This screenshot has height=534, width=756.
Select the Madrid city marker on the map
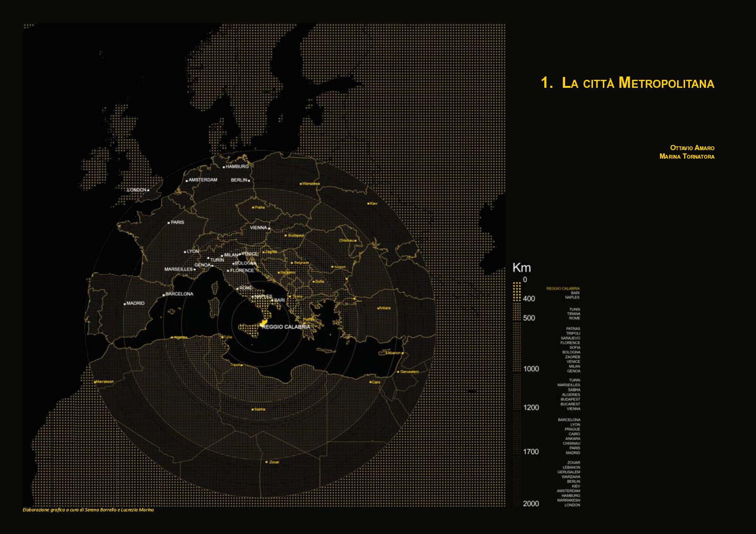click(x=125, y=304)
